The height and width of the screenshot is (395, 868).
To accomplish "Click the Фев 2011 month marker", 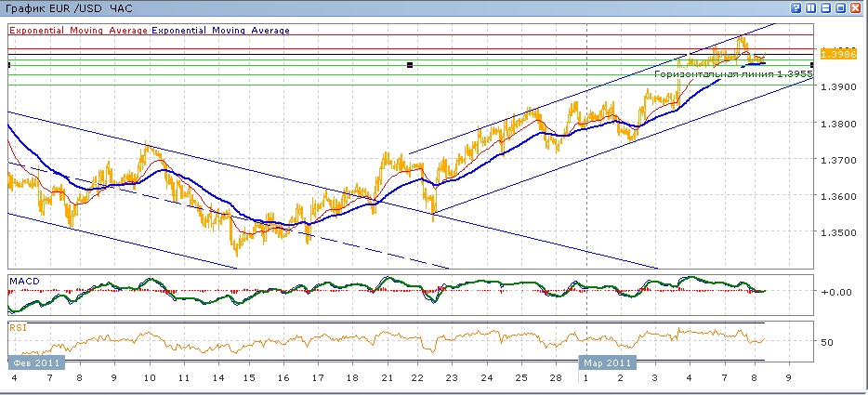I will click(x=35, y=363).
